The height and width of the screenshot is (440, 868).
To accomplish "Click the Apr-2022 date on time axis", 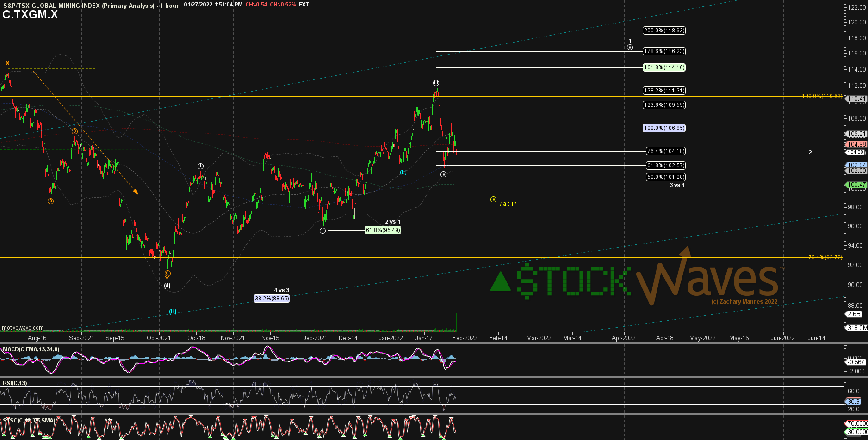I will (x=624, y=338).
